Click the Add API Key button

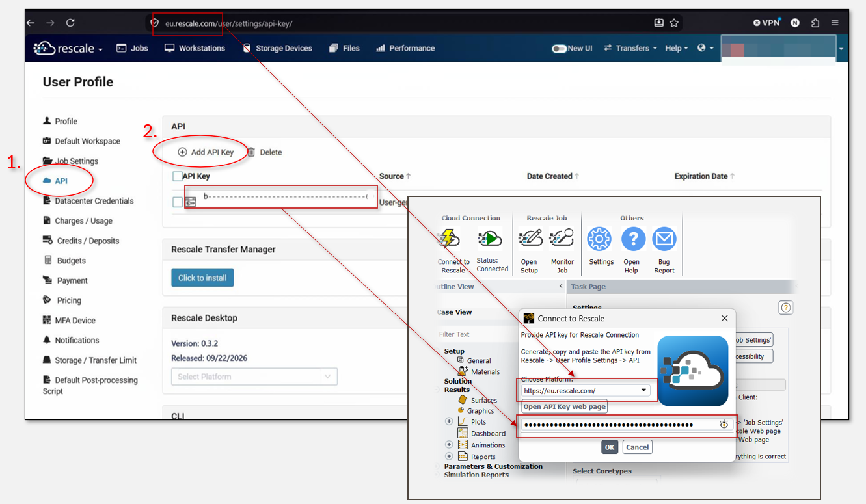coord(206,152)
